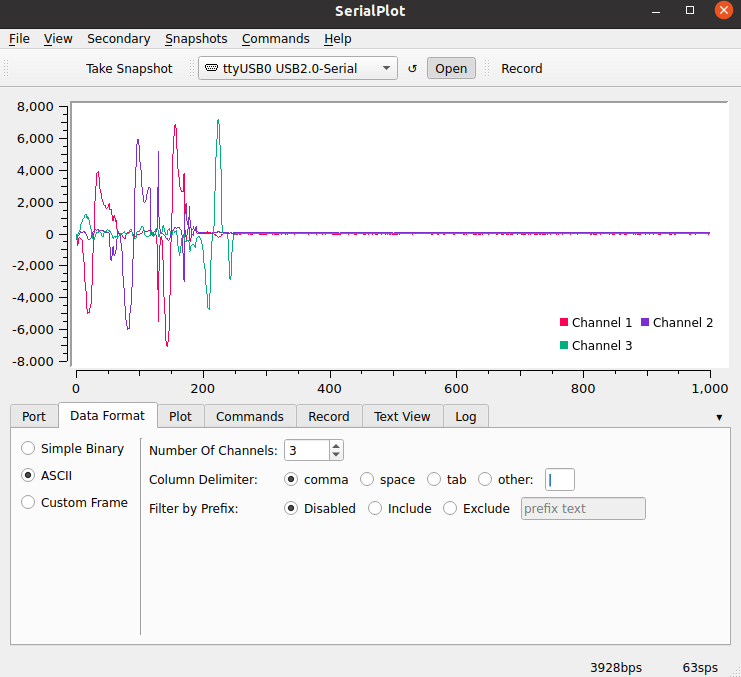The image size is (741, 677).
Task: Click the Take Snapshot button
Action: 129,69
